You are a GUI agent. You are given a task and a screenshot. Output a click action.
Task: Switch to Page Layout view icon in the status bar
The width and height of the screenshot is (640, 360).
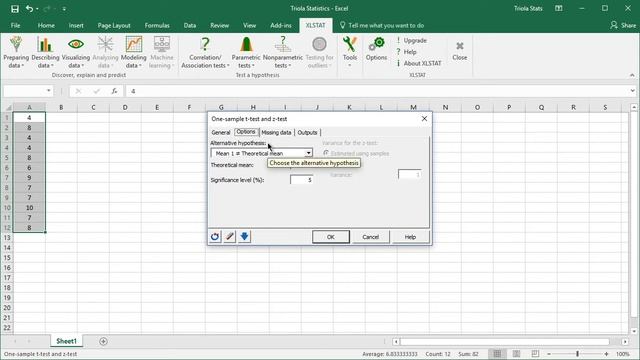coord(516,354)
